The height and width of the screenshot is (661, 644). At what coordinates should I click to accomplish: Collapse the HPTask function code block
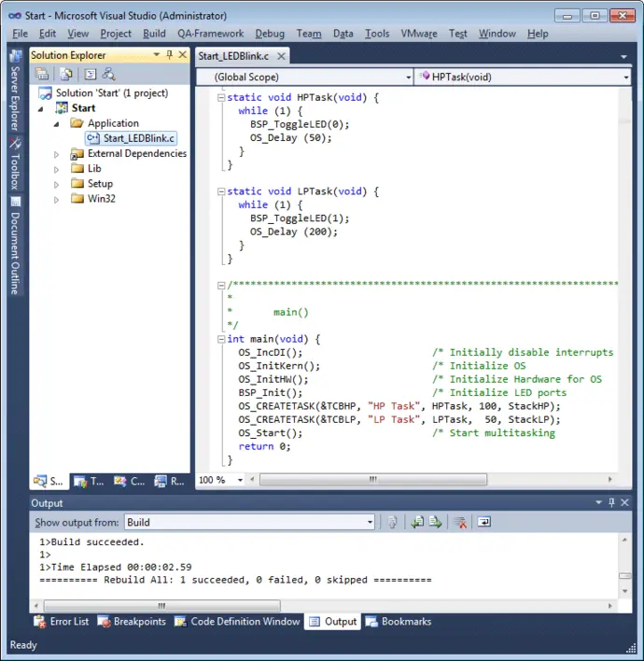(x=220, y=98)
